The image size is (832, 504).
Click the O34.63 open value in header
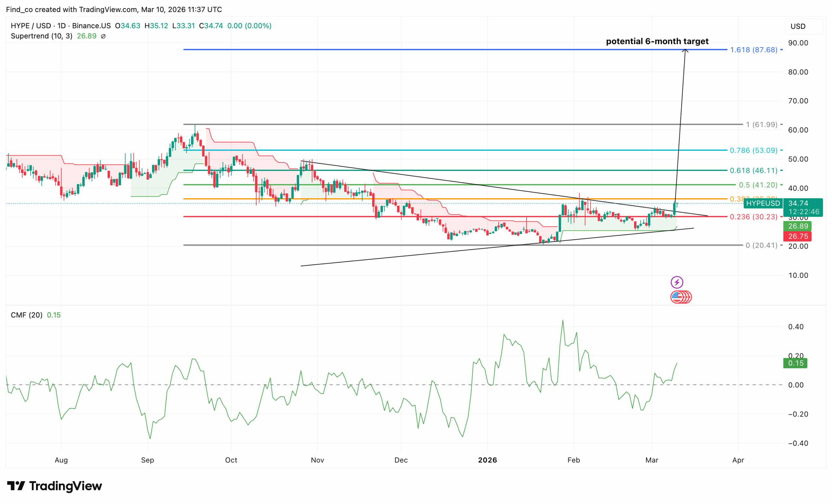[x=128, y=26]
